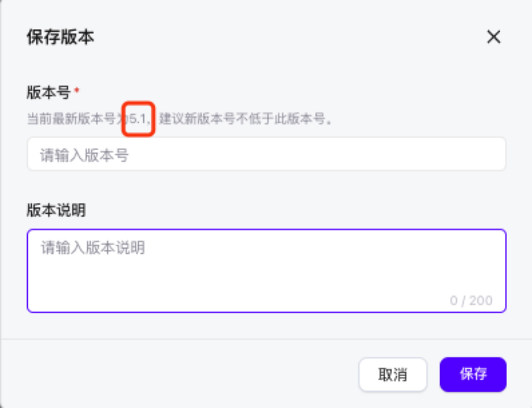
Task: Click the 0 / 200 character counter
Action: [471, 300]
